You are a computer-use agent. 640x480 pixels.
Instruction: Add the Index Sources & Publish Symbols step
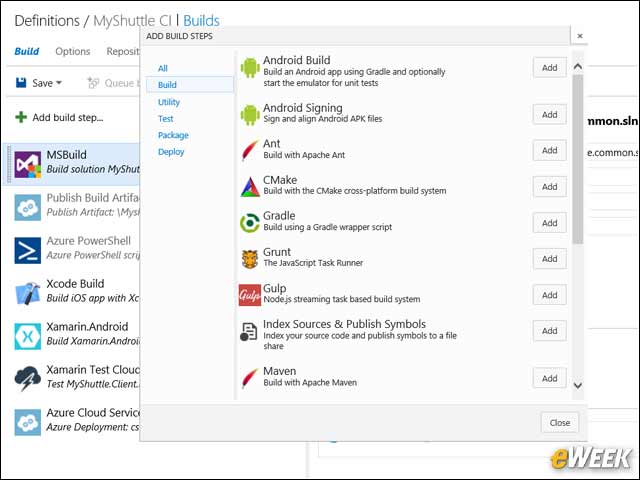pos(549,331)
